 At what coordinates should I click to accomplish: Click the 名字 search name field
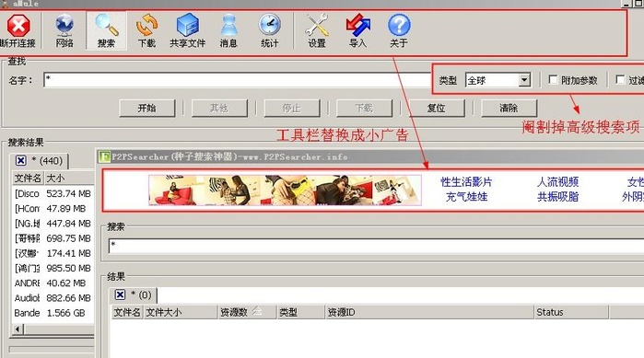point(237,79)
